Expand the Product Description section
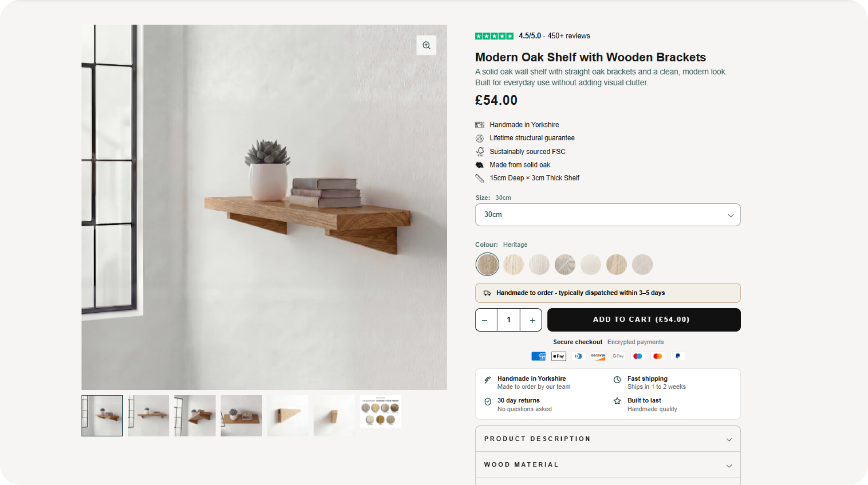 tap(607, 439)
